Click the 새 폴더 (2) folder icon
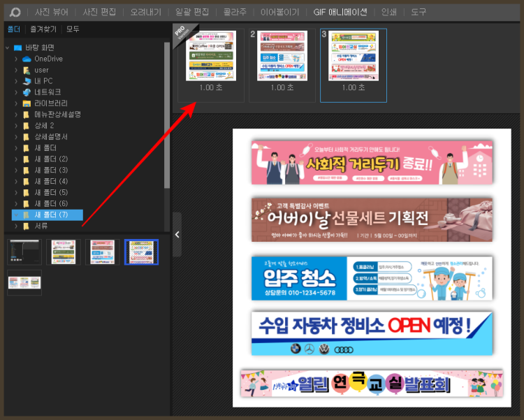 27,159
